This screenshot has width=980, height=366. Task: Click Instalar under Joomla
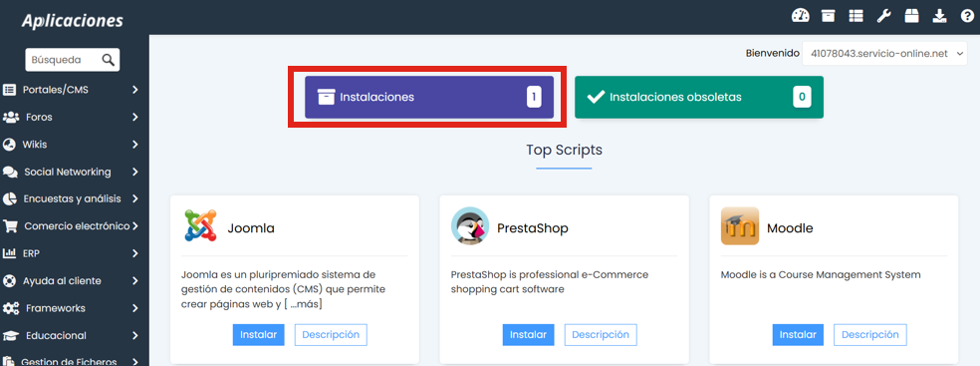258,335
